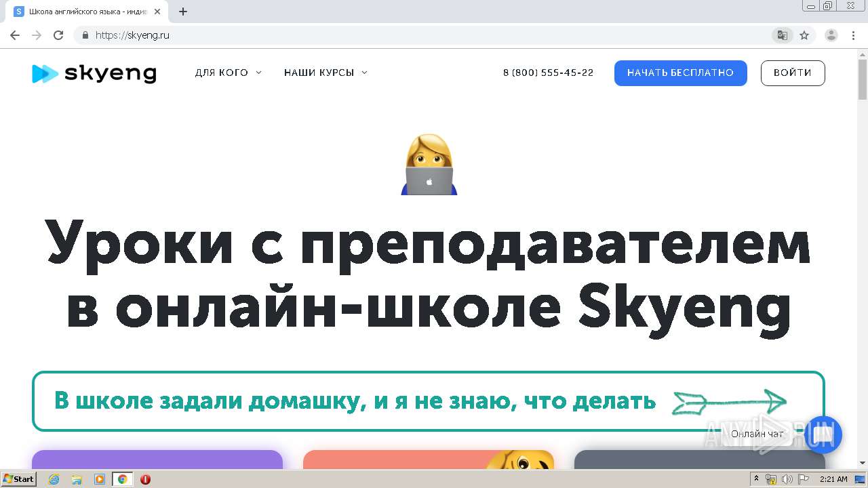The width and height of the screenshot is (868, 488).
Task: Open the online chat bubble
Action: click(823, 434)
